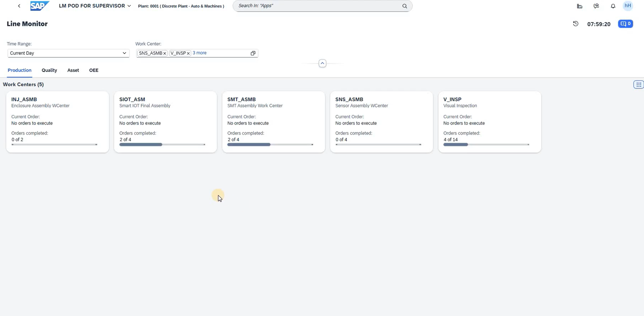Open Work Center value help icon
Viewport: 644px width, 316px height.
(x=253, y=53)
